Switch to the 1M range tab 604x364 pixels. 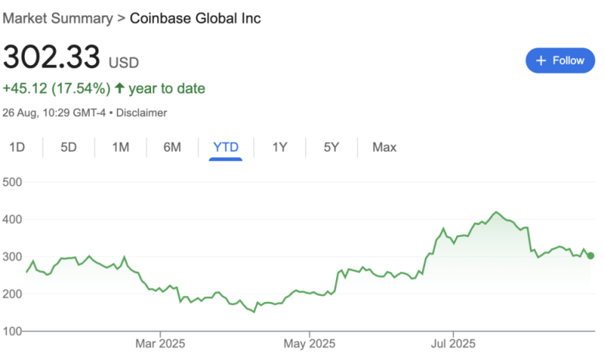tap(121, 147)
